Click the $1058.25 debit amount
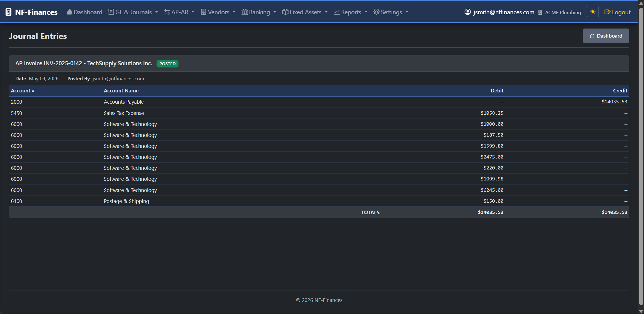 [492, 113]
